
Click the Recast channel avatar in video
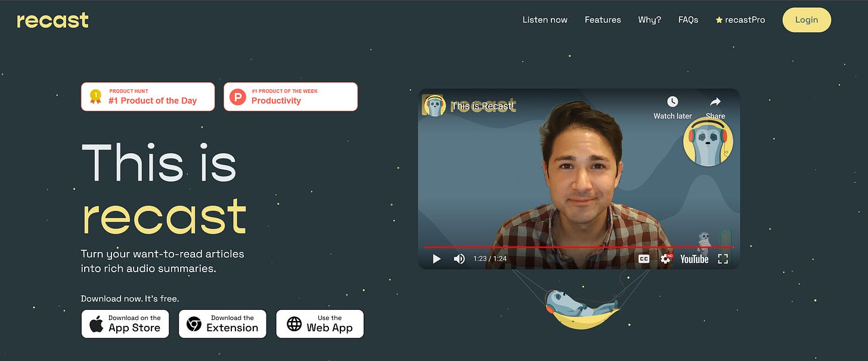(x=434, y=105)
